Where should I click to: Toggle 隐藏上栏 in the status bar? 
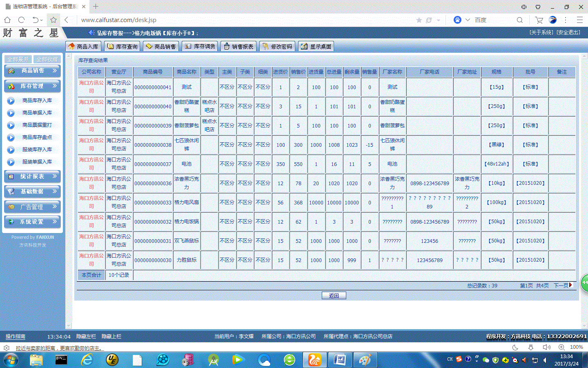pos(111,337)
